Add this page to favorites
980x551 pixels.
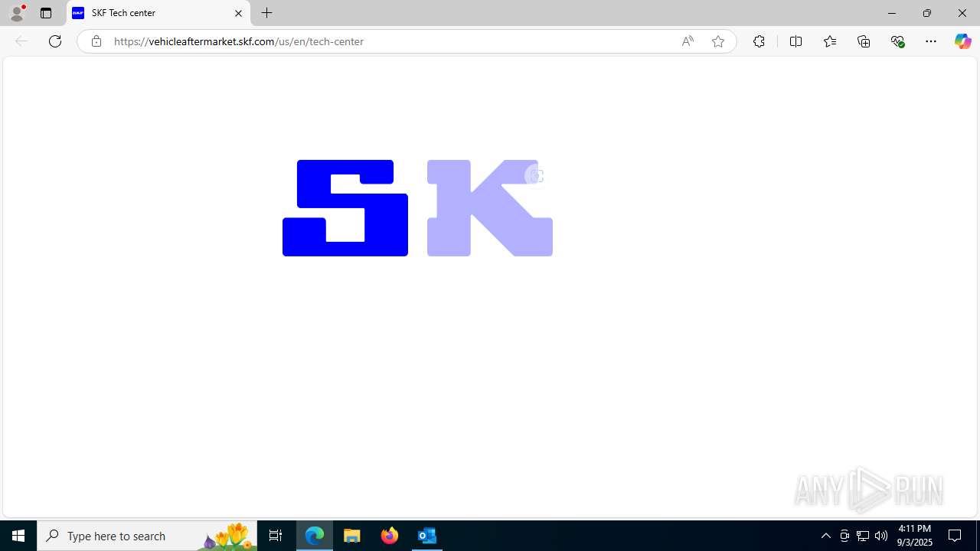coord(718,41)
